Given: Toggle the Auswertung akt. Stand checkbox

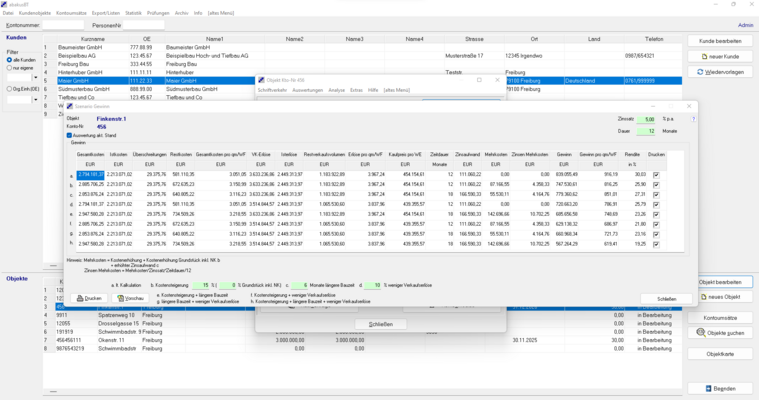Looking at the screenshot, I should [x=69, y=135].
